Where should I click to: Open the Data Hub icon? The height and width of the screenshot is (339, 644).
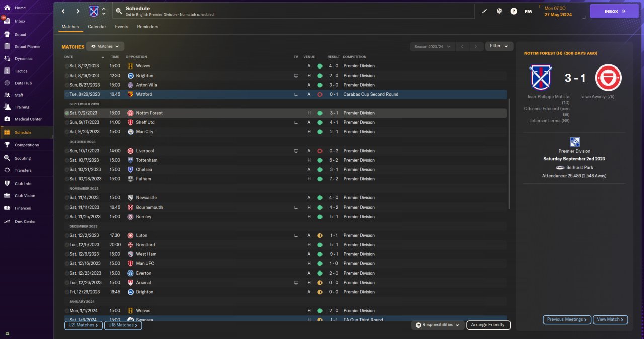(x=7, y=83)
